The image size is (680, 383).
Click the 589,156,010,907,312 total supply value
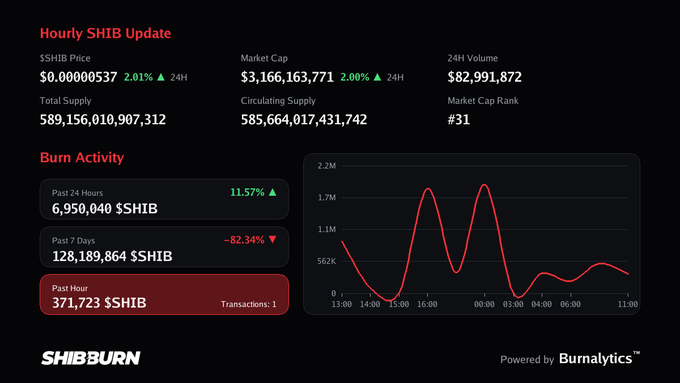pos(103,120)
